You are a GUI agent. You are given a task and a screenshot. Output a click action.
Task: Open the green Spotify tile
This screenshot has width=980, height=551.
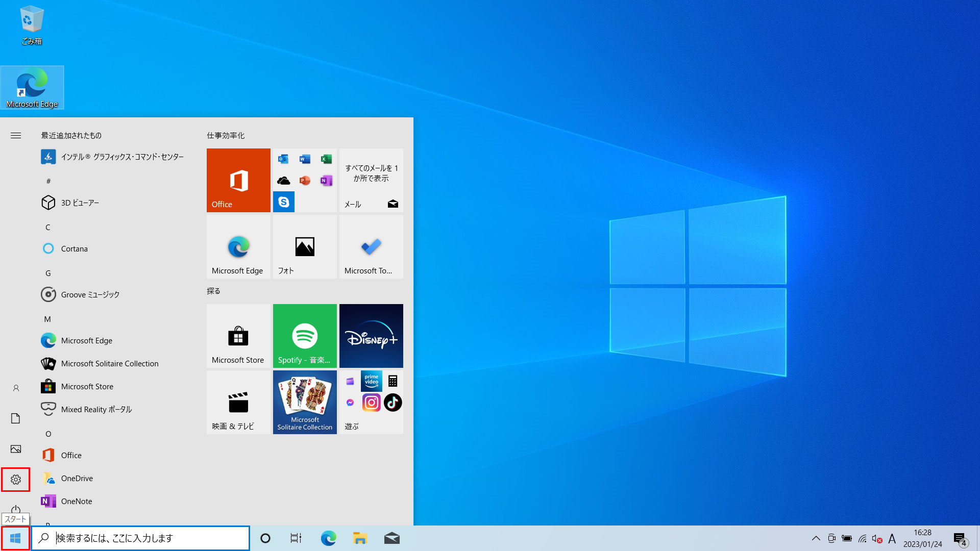coord(305,336)
